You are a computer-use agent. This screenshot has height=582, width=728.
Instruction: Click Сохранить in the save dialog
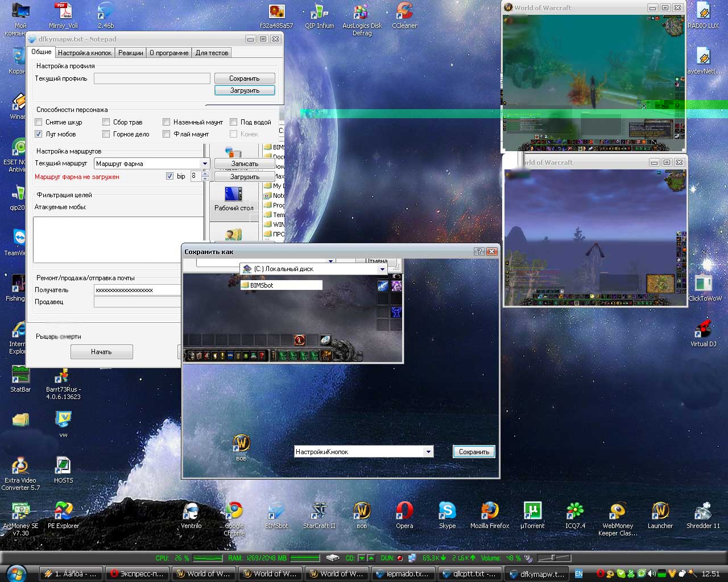pos(474,452)
